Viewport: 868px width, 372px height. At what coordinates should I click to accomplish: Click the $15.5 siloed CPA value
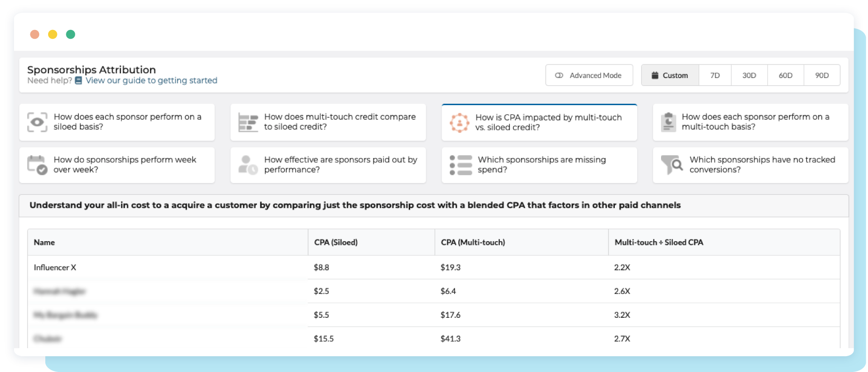pos(324,339)
